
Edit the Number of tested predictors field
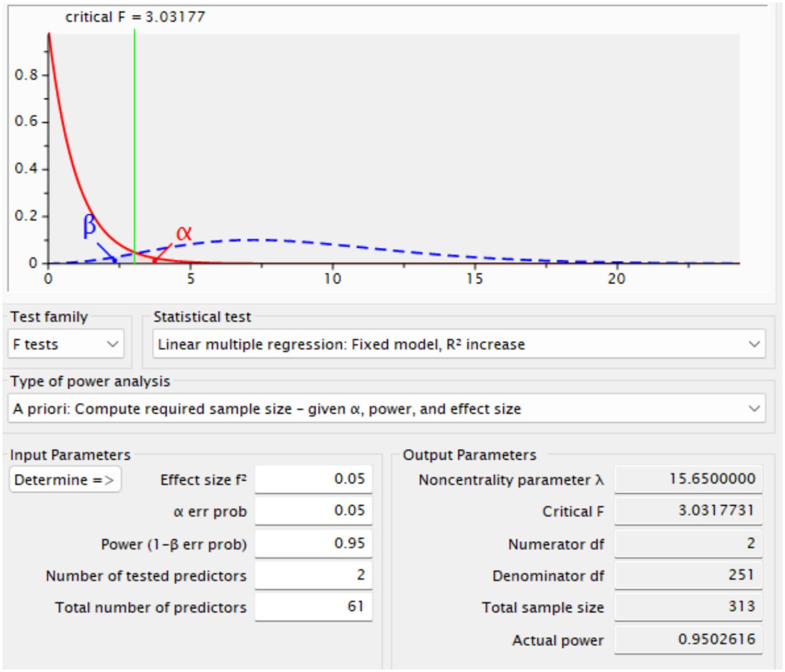click(313, 575)
